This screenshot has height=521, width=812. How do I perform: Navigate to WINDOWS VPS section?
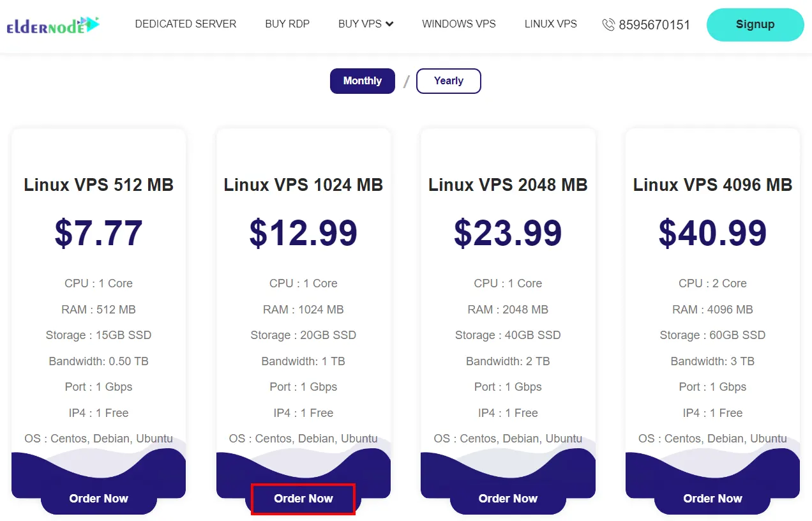click(458, 24)
